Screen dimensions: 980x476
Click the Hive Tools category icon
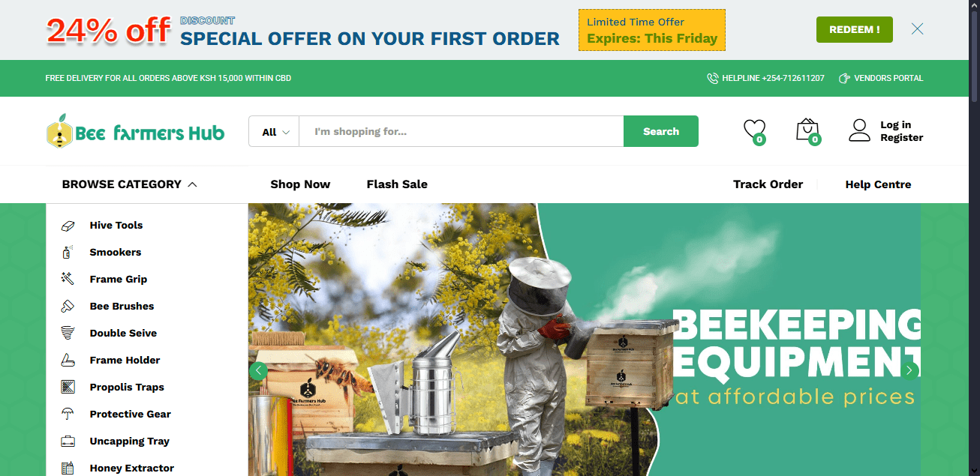68,225
